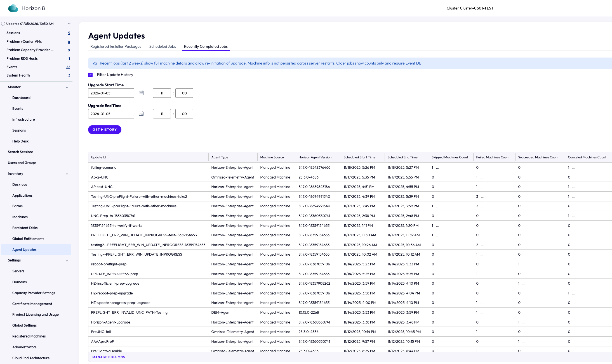Click the AAAAprePreF update id
The image size is (612, 364).
[102, 342]
